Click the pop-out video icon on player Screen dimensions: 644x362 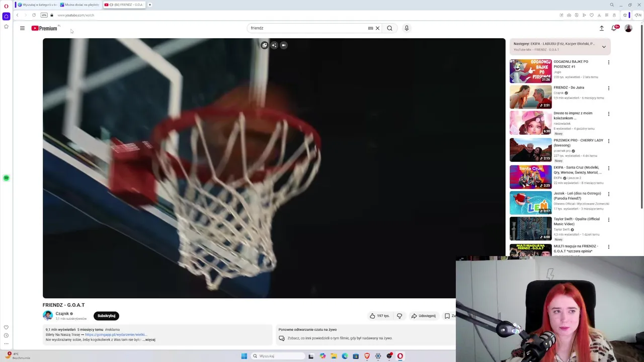point(264,45)
